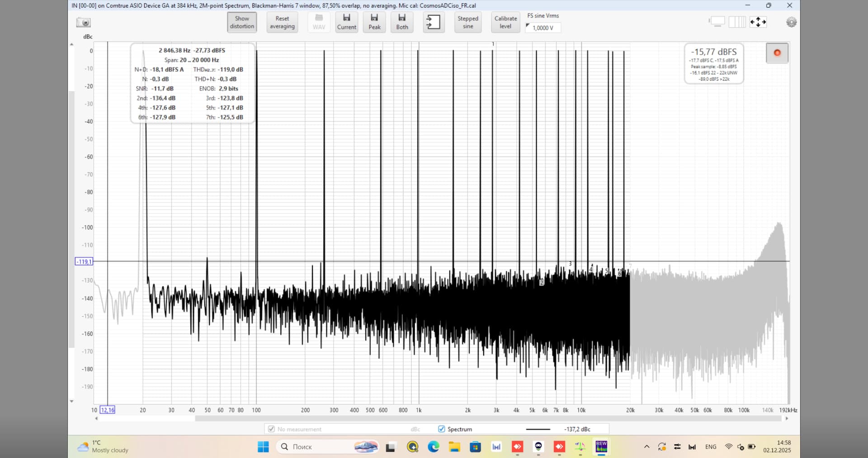Toggle the No measurement checkbox

click(x=271, y=429)
